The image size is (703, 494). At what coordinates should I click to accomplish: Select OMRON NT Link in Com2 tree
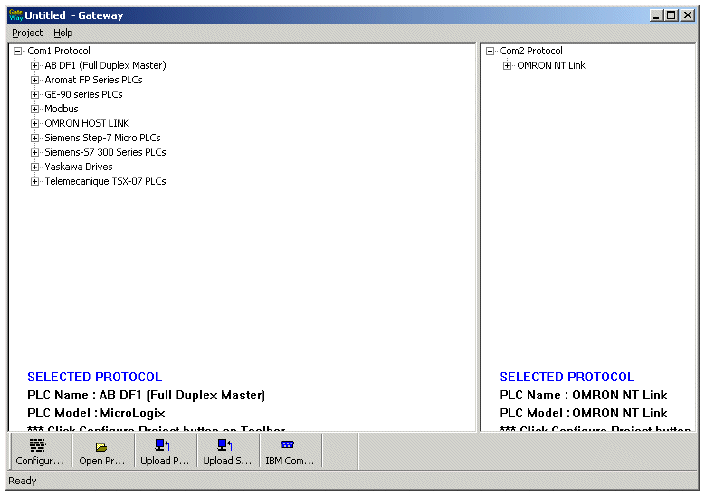[x=551, y=65]
